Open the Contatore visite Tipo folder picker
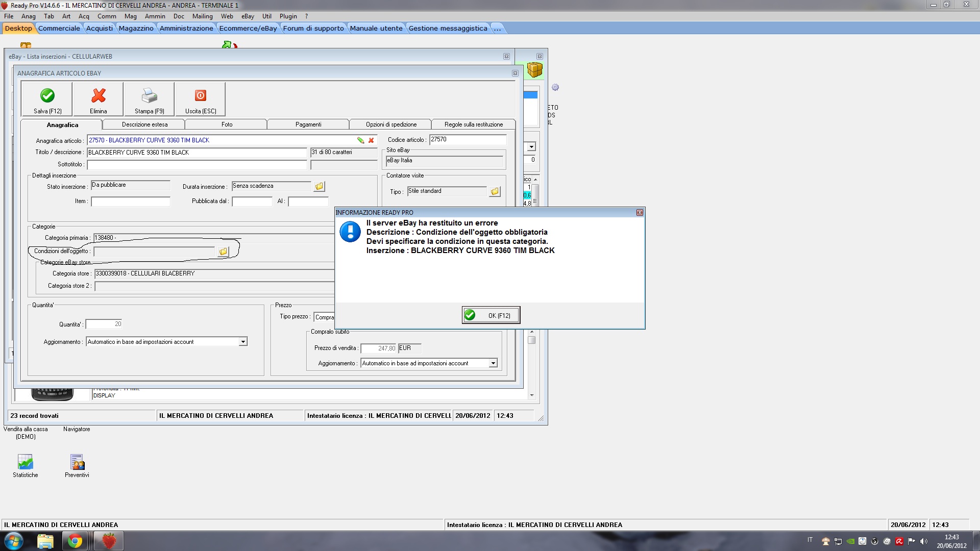Image resolution: width=980 pixels, height=551 pixels. 495,192
